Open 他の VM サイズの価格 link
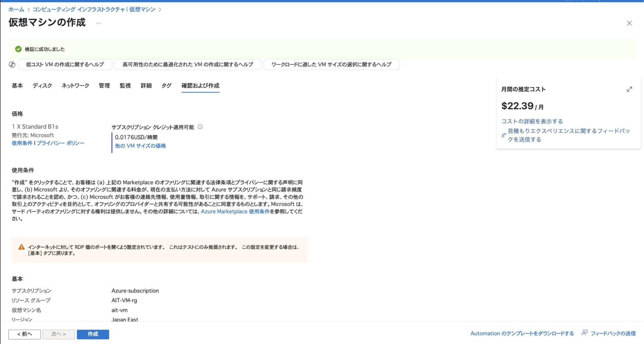The width and height of the screenshot is (644, 344). pyautogui.click(x=140, y=146)
